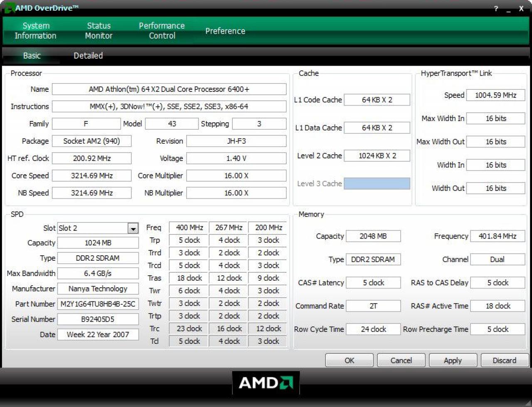Click the Instructions value field
532x407 pixels.
pyautogui.click(x=169, y=106)
